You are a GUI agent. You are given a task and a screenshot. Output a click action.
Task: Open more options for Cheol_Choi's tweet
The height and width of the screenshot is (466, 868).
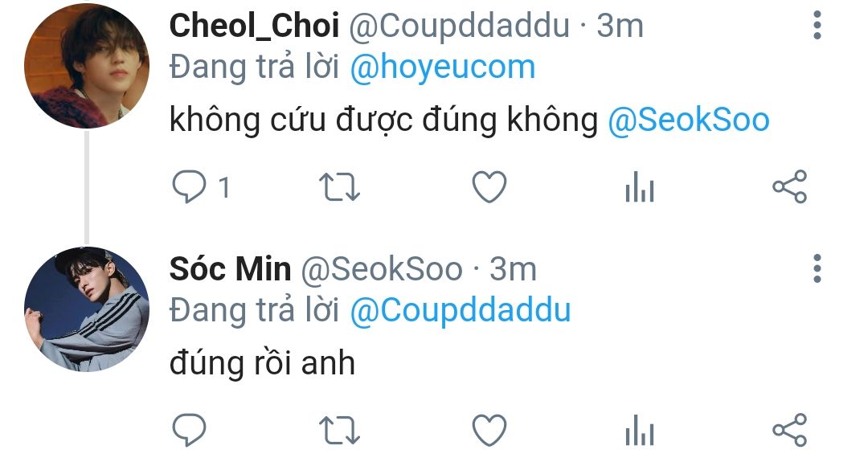click(817, 26)
